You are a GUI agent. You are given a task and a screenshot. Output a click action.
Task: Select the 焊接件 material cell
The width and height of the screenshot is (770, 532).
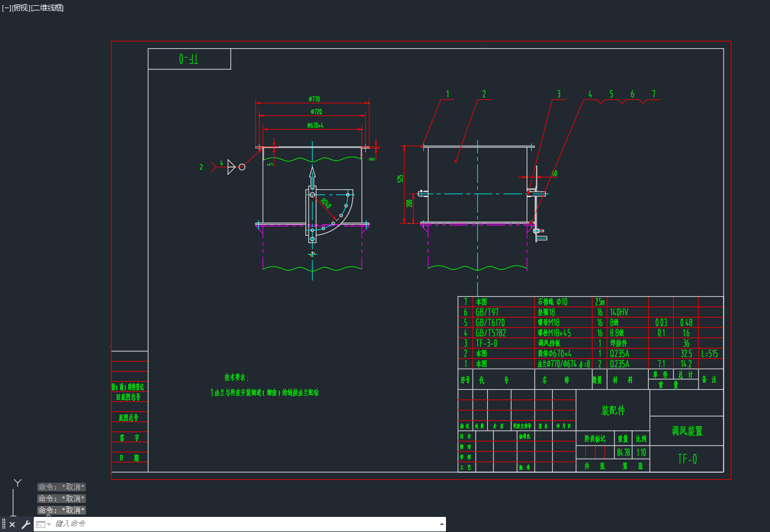pyautogui.click(x=618, y=343)
